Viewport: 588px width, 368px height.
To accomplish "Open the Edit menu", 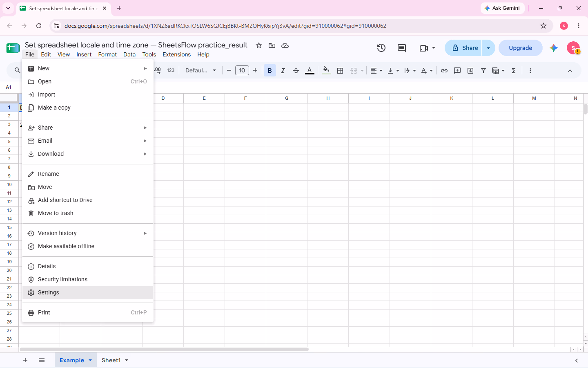I will click(x=46, y=54).
